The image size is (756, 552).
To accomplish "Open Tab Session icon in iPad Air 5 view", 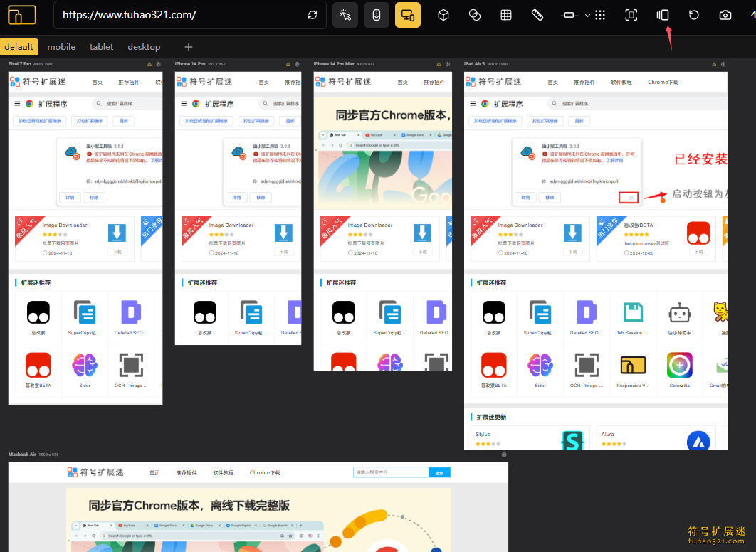I will [x=633, y=312].
